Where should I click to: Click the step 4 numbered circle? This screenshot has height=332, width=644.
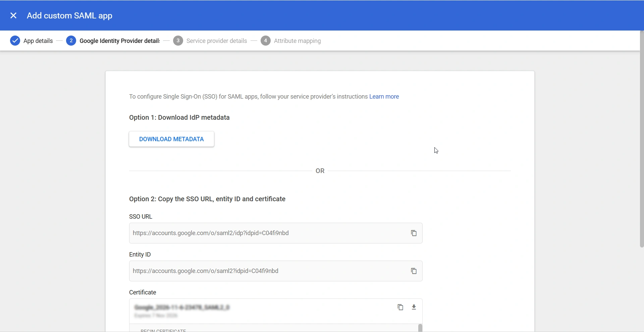pos(266,41)
